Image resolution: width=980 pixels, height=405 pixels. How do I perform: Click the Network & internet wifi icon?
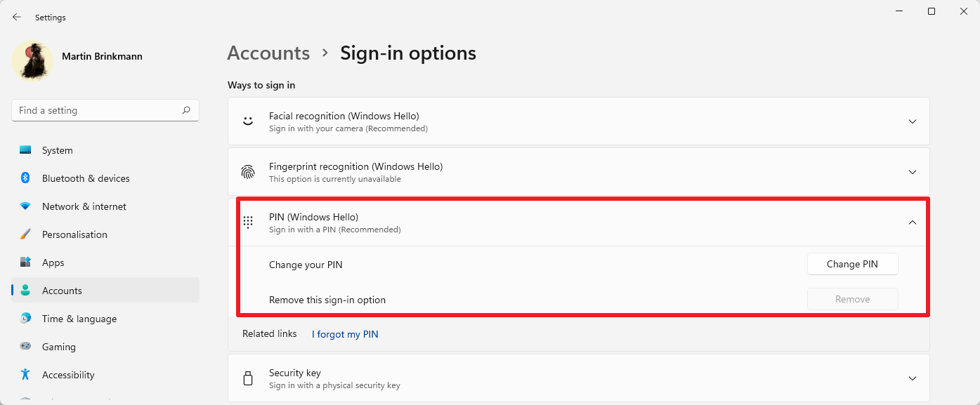[x=25, y=206]
